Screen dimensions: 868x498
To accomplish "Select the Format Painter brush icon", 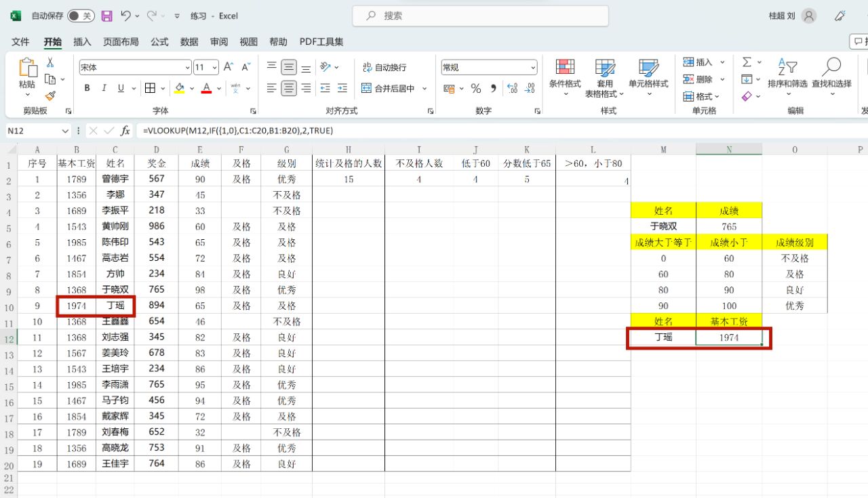I will pos(50,96).
